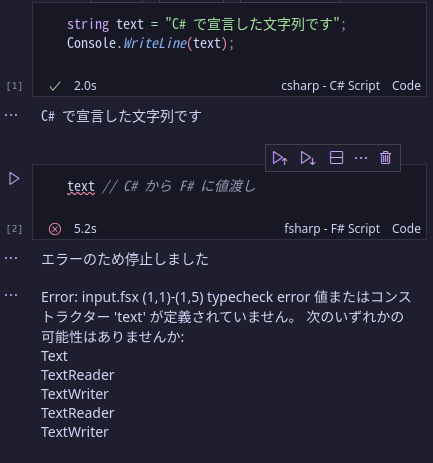Execute Cell and Below icon

click(x=307, y=158)
